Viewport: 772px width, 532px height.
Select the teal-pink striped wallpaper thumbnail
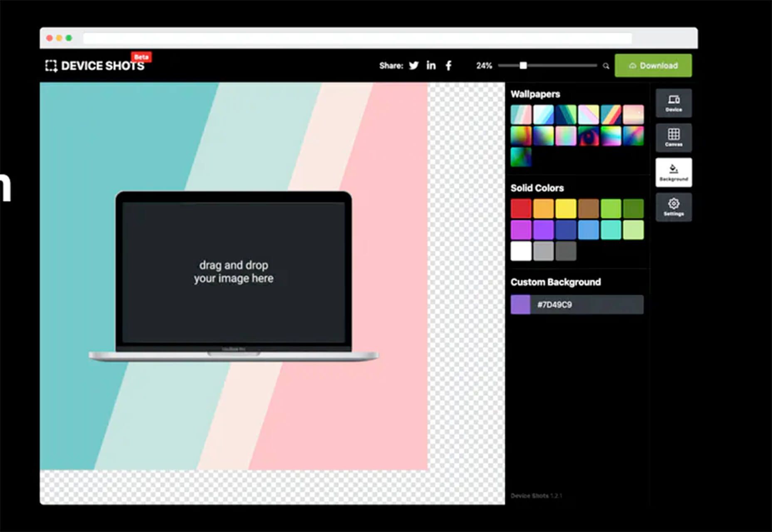[x=521, y=115]
